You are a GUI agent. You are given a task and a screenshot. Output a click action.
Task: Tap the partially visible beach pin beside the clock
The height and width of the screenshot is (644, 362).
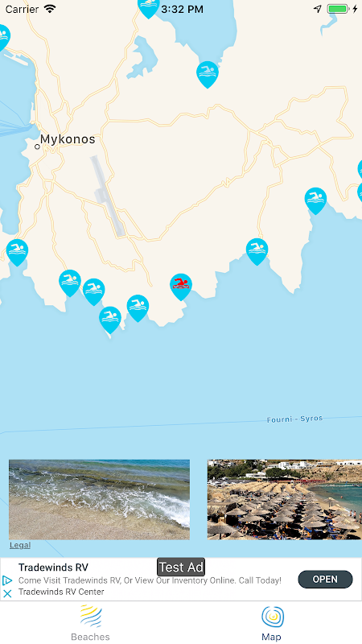pos(149,8)
